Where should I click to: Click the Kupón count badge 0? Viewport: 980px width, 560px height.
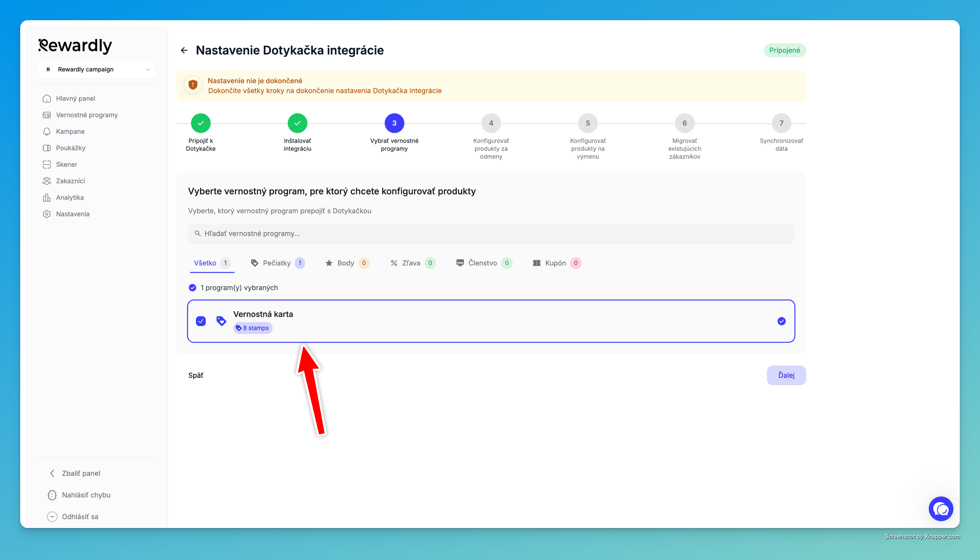click(576, 264)
